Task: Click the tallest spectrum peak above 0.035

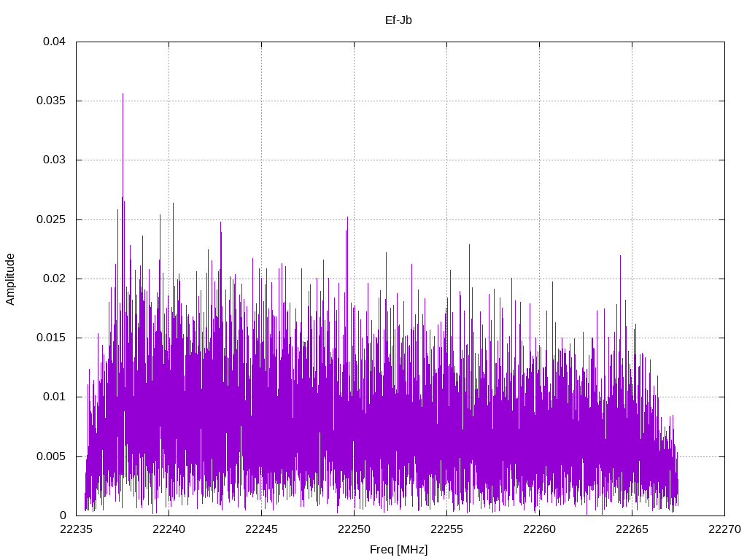Action: (x=123, y=96)
